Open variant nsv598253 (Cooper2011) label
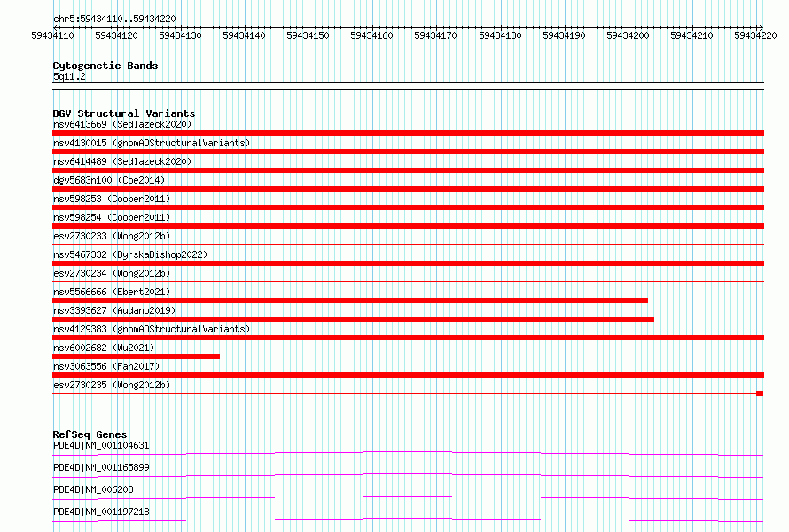 pyautogui.click(x=112, y=199)
